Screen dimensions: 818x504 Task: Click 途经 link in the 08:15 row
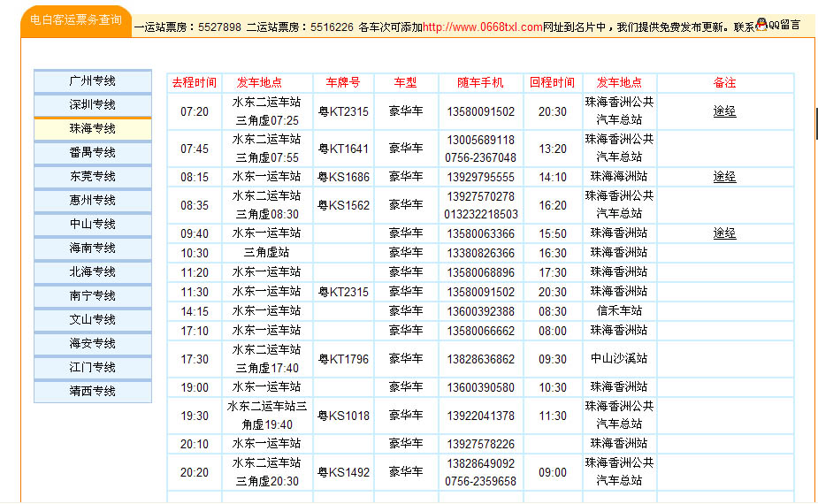pyautogui.click(x=724, y=177)
